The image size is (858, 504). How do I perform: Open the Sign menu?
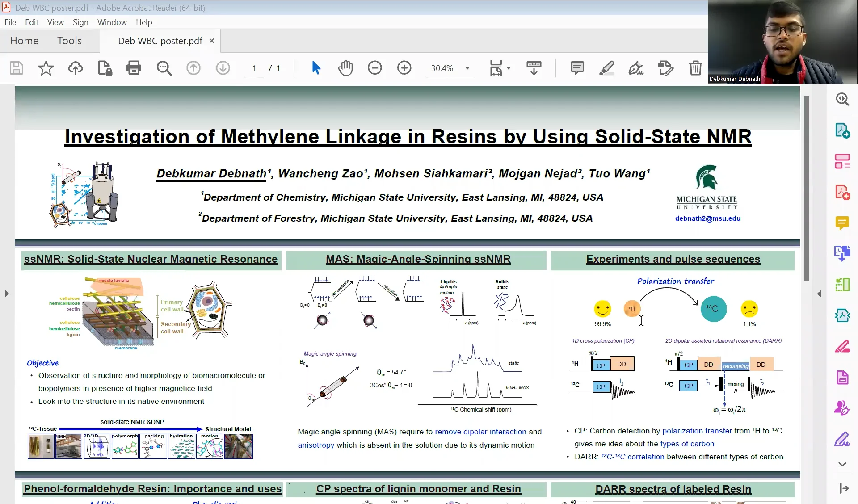point(80,22)
